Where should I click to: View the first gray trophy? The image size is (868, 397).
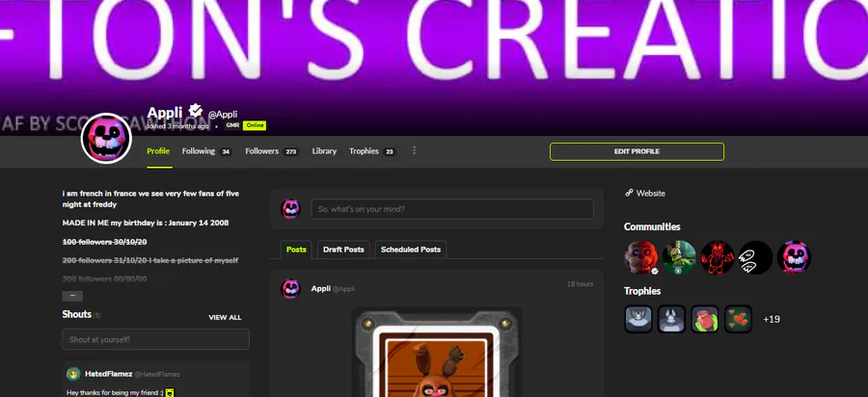coord(638,319)
